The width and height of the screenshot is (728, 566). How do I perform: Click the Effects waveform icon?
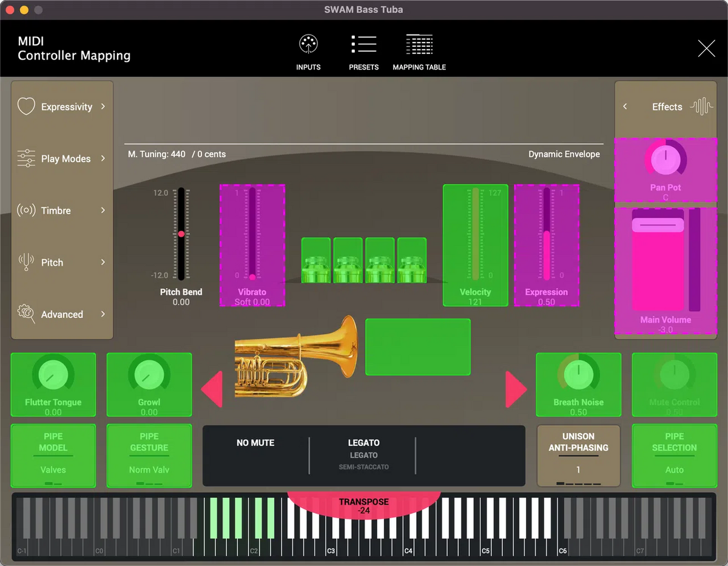(701, 106)
